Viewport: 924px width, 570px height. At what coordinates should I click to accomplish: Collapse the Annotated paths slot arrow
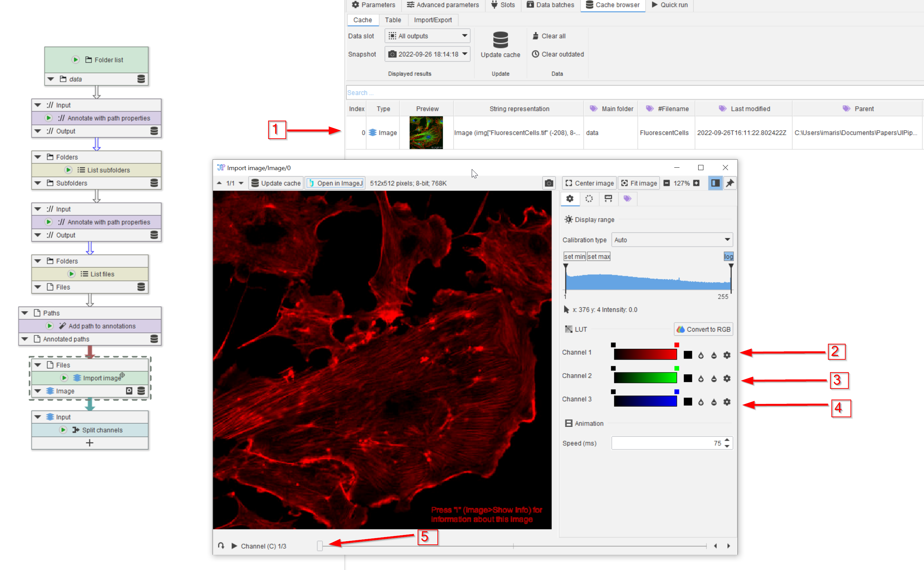[25, 339]
